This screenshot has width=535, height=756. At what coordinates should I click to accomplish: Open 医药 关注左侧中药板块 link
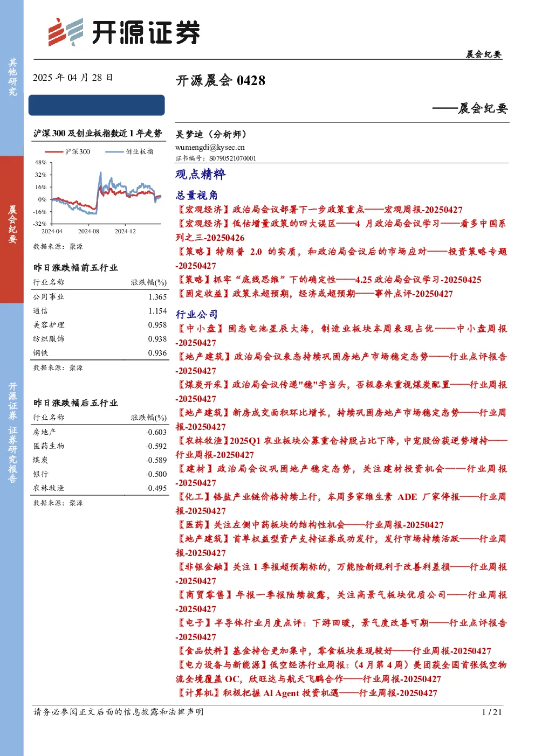pyautogui.click(x=310, y=525)
